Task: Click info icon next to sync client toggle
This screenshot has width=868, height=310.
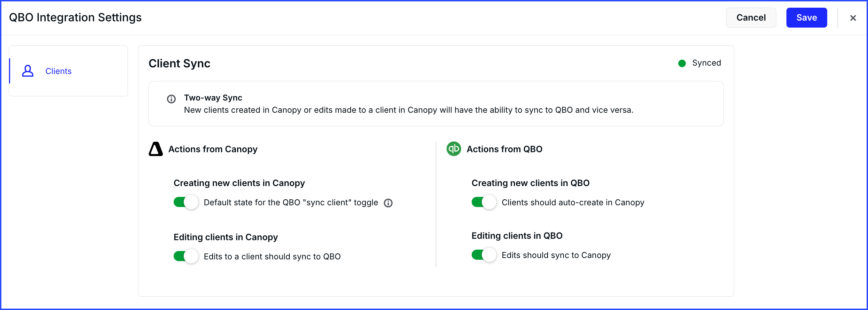Action: [x=388, y=203]
